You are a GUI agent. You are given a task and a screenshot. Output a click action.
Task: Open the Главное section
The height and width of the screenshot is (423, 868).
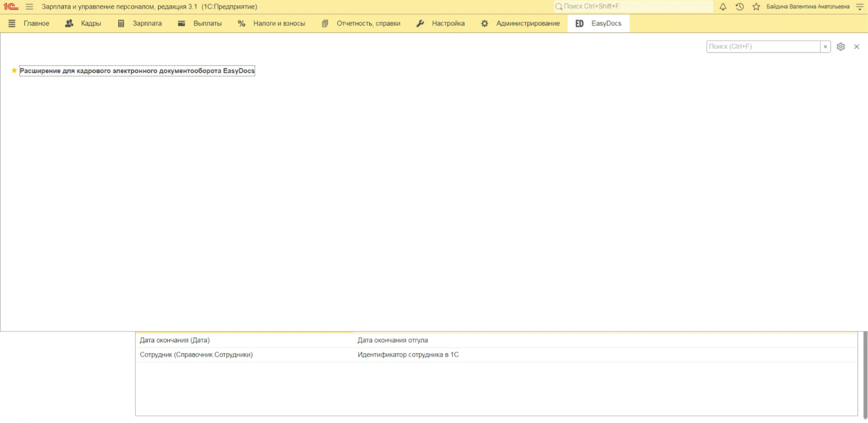[29, 24]
